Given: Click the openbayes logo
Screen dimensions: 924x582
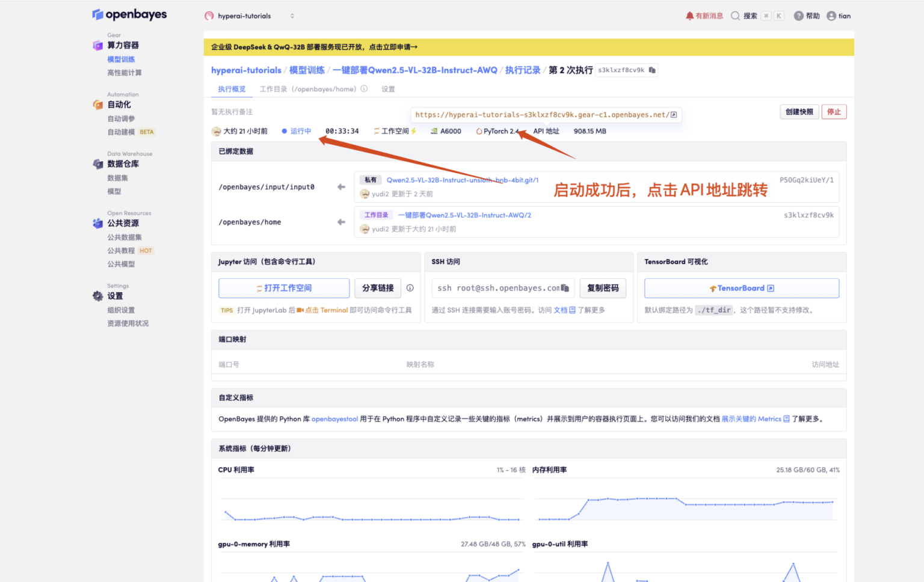Looking at the screenshot, I should click(129, 14).
